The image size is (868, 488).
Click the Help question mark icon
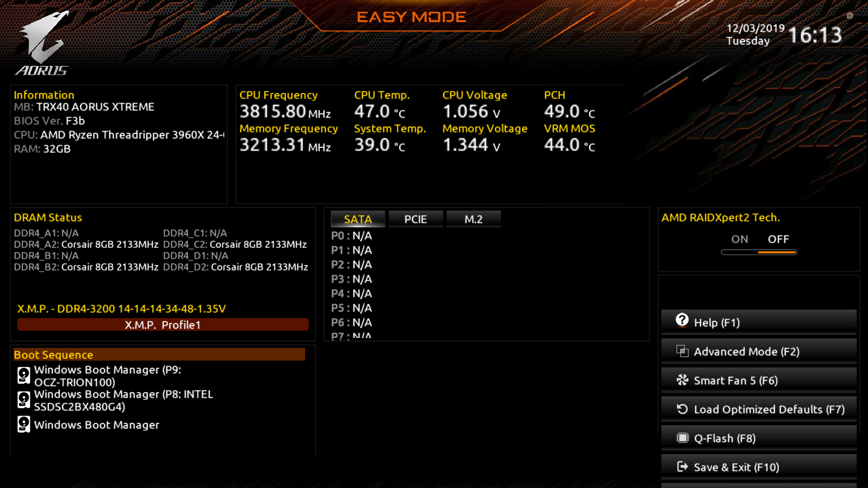click(x=682, y=320)
